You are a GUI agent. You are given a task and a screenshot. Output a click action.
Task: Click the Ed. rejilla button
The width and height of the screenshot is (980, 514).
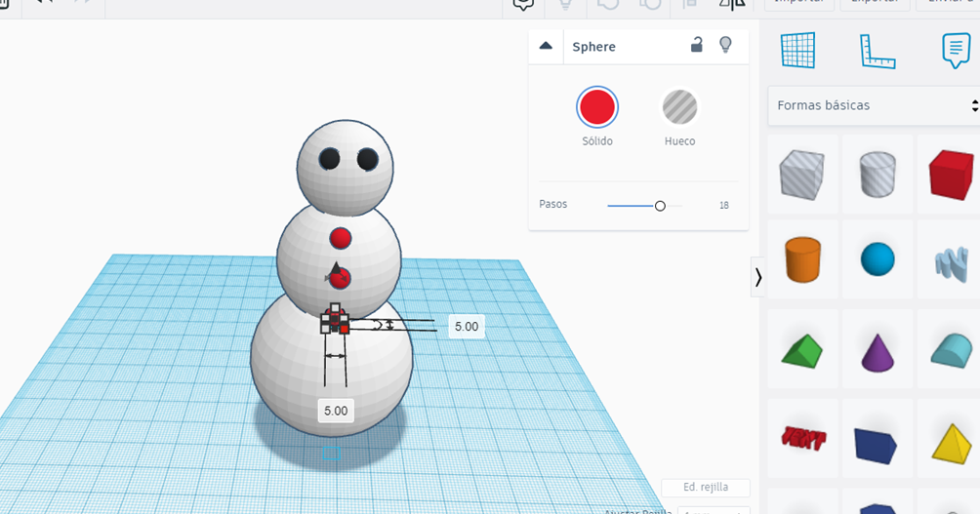(x=706, y=487)
